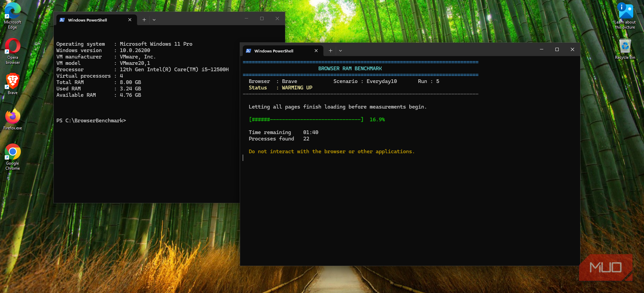Add a new tab in the back PowerShell window

[144, 20]
